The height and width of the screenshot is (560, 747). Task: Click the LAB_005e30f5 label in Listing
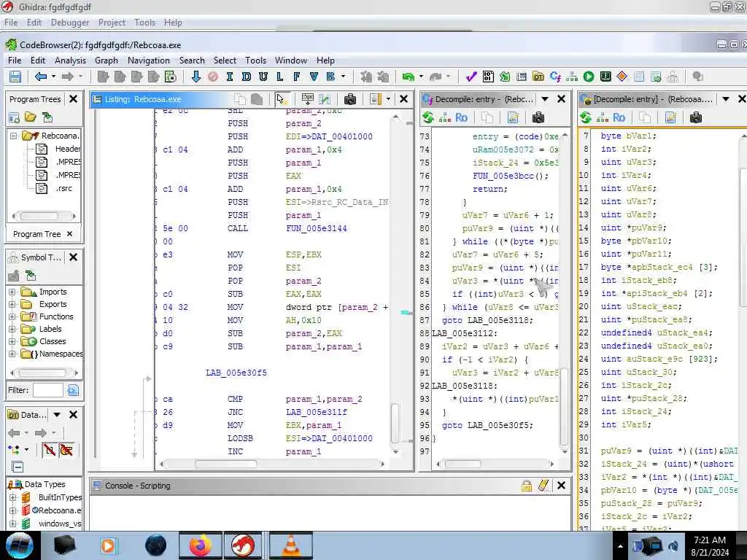point(236,373)
